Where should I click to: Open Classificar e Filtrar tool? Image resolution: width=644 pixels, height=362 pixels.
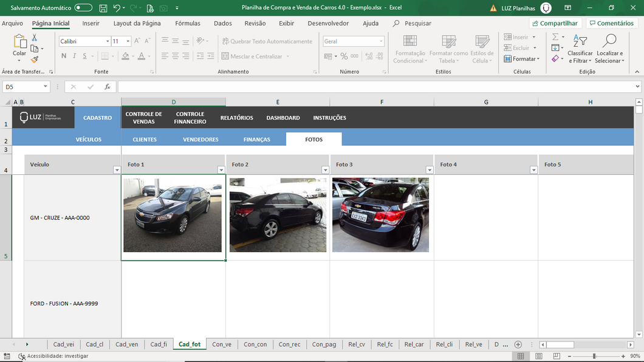click(x=580, y=49)
